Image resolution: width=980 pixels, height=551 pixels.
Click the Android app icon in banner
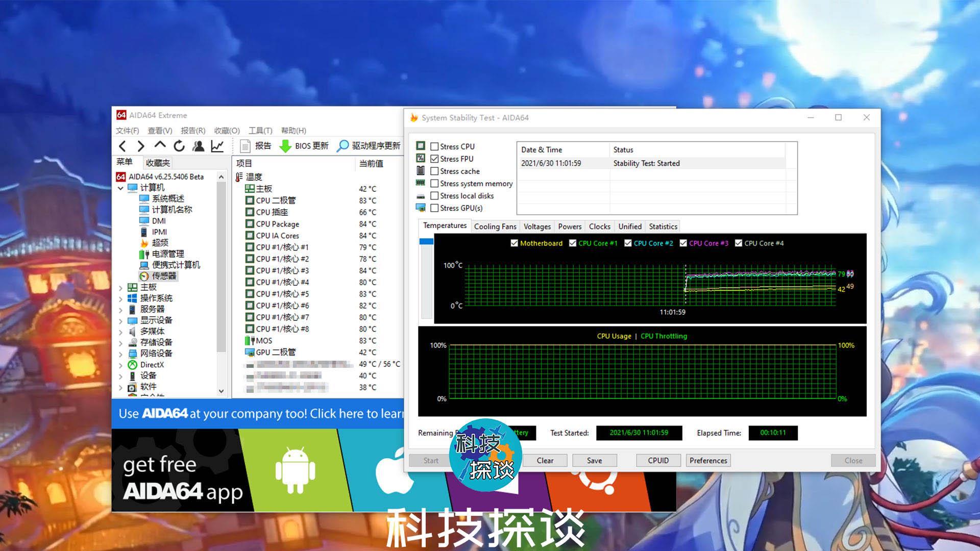pos(295,470)
